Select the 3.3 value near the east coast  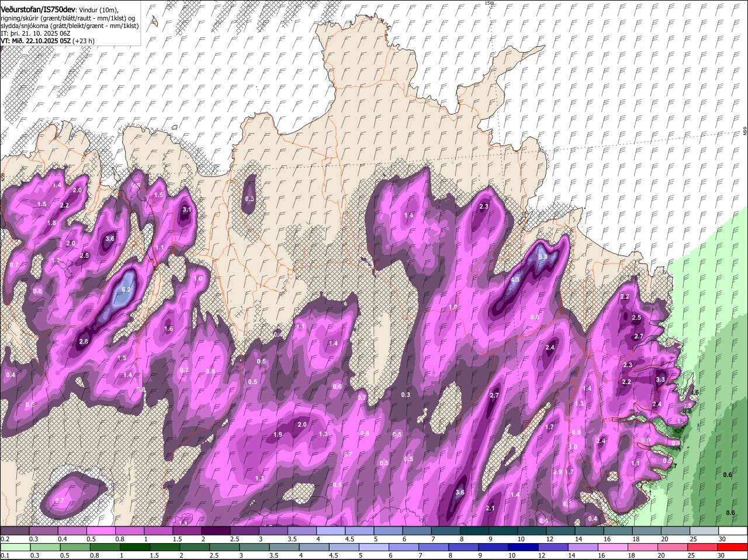(x=660, y=379)
